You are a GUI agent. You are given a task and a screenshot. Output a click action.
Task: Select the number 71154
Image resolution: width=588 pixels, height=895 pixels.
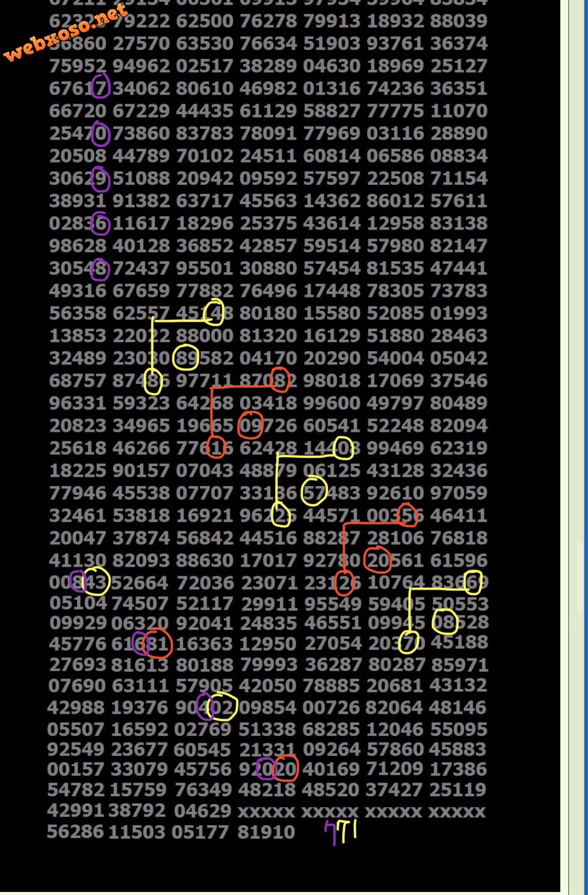[459, 178]
